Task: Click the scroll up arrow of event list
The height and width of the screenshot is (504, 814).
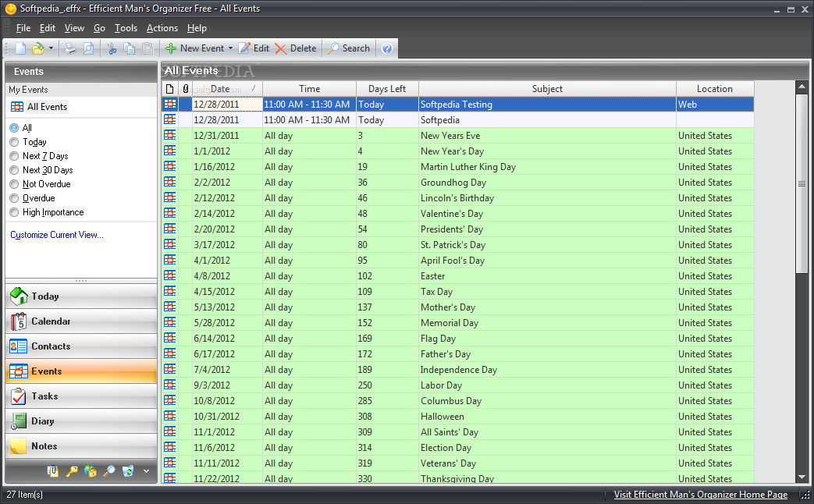Action: point(802,86)
